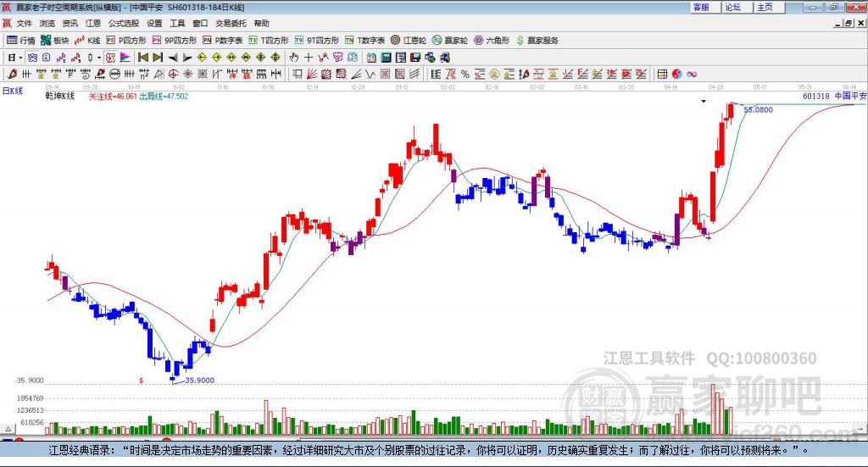Jump to last bar with skip-to-end icon
Image resolution: width=868 pixels, height=467 pixels.
(158, 58)
